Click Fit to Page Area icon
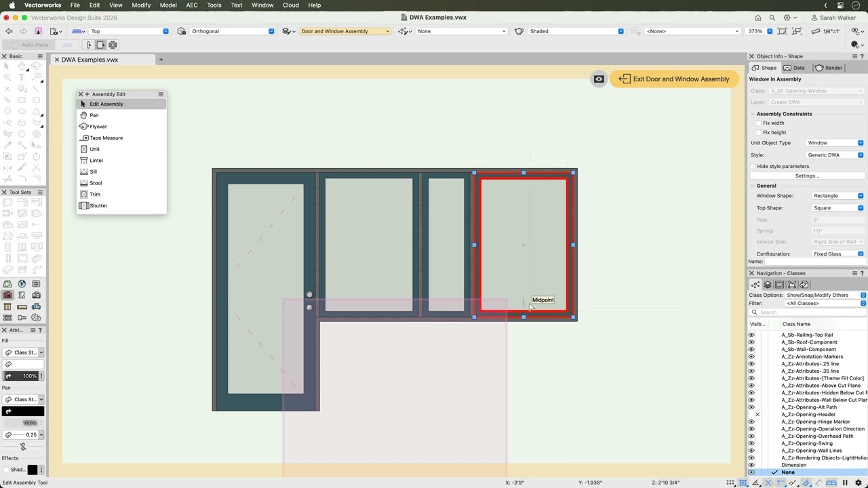This screenshot has width=868, height=488. pos(782,31)
